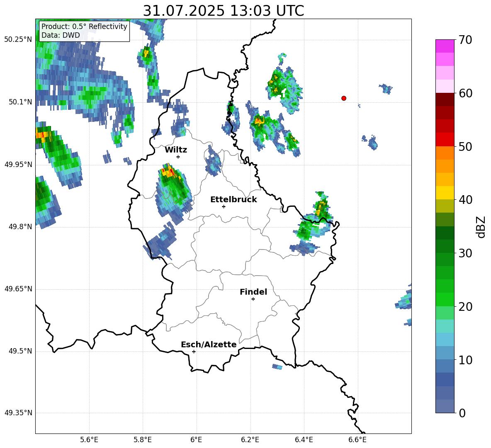This screenshot has height=448, width=491.
Task: Click the 49.35°N latitude tick label
Action: 18,413
